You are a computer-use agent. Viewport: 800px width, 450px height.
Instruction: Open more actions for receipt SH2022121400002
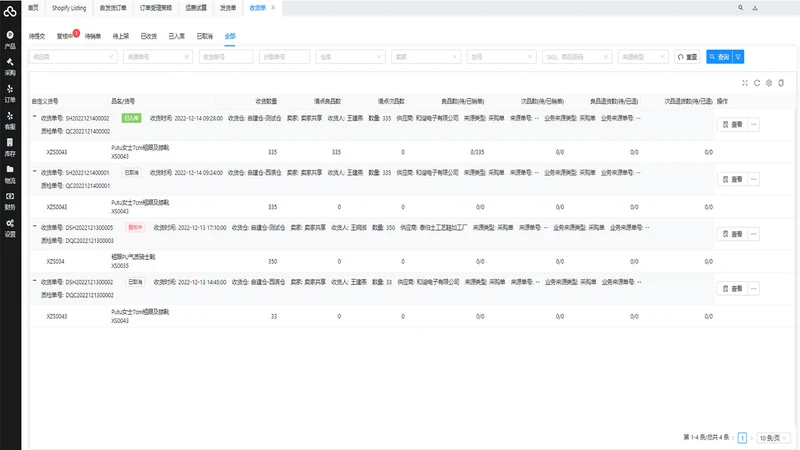click(754, 124)
